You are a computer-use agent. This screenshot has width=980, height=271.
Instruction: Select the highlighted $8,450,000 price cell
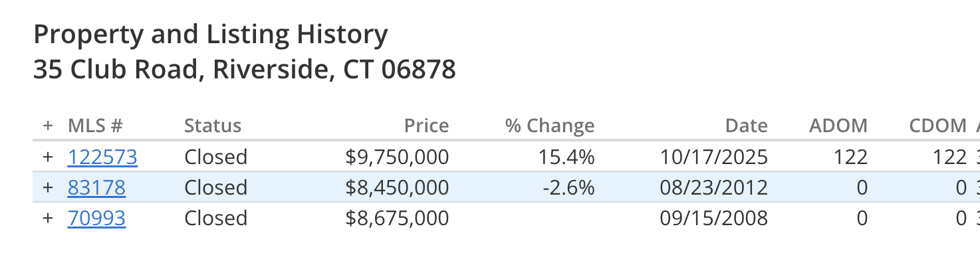pos(398,188)
